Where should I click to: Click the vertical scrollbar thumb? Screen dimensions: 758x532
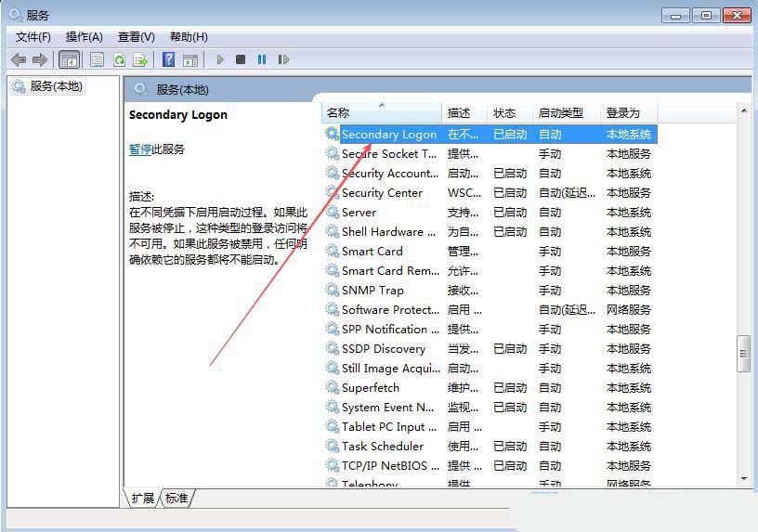tap(743, 354)
